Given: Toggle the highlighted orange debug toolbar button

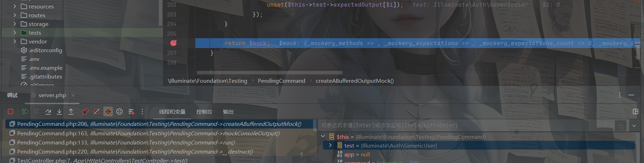Looking at the screenshot, I should (108, 111).
